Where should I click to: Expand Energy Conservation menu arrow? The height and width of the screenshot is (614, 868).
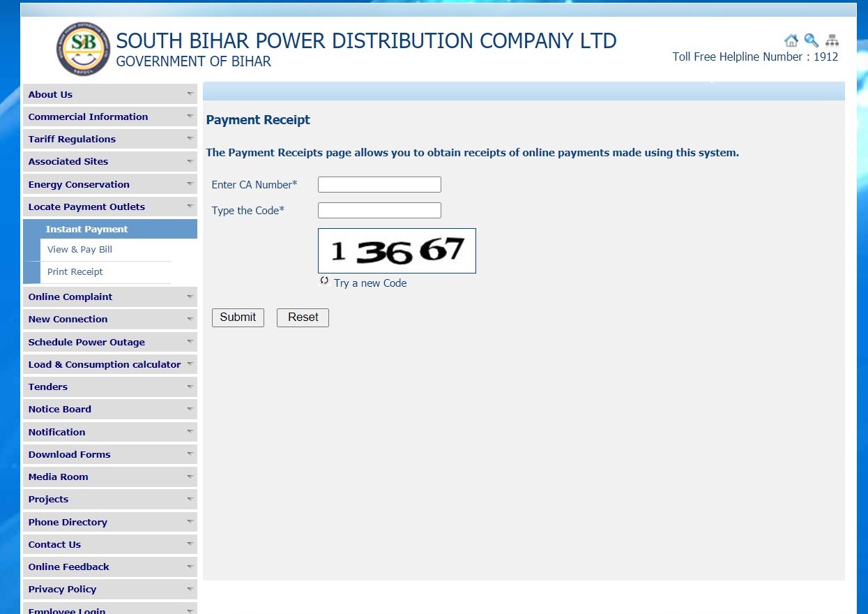(190, 184)
